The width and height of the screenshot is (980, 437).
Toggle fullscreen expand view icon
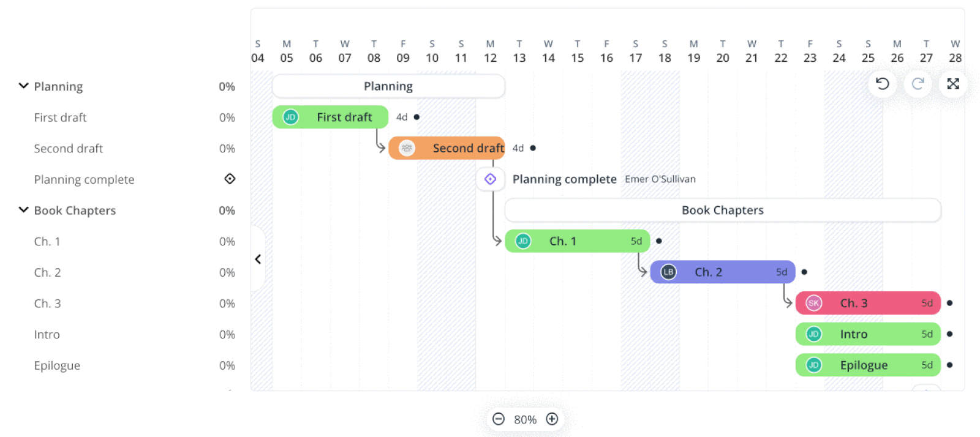click(x=953, y=84)
